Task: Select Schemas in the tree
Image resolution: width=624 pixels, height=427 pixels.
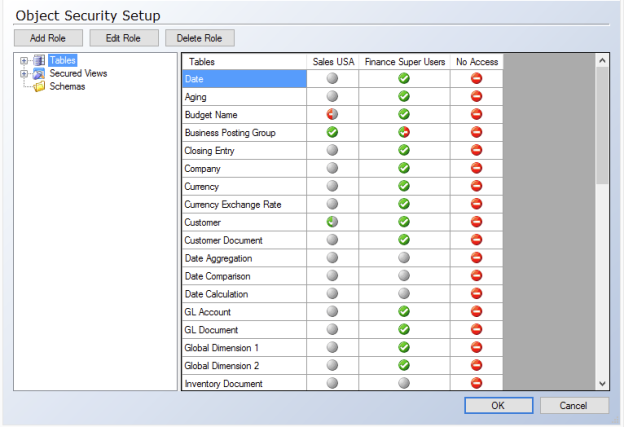Action: pyautogui.click(x=67, y=86)
